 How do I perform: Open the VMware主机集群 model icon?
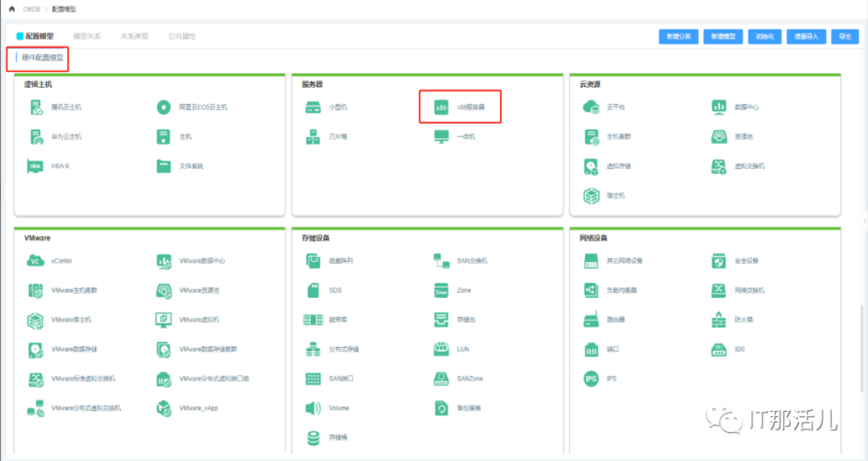[x=36, y=290]
